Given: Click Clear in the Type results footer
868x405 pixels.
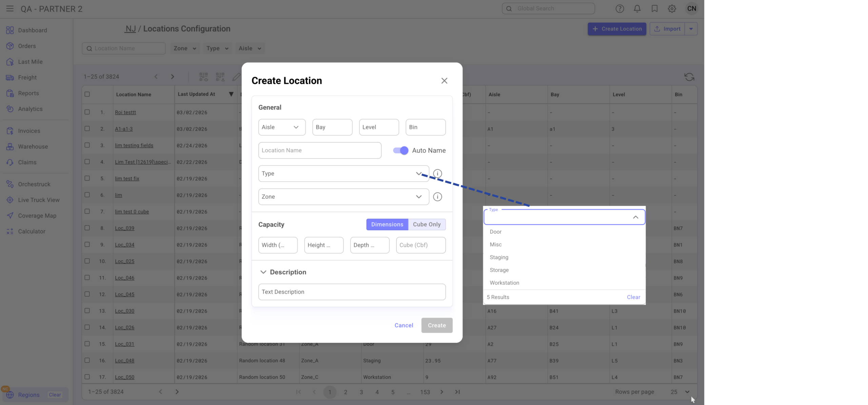Looking at the screenshot, I should pyautogui.click(x=633, y=297).
